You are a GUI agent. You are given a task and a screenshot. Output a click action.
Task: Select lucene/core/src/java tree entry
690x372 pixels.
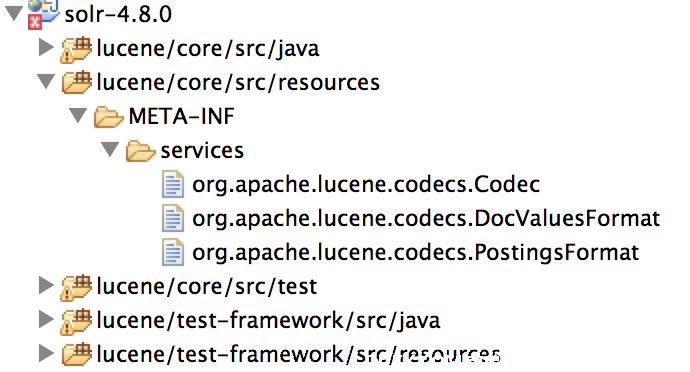pos(207,48)
